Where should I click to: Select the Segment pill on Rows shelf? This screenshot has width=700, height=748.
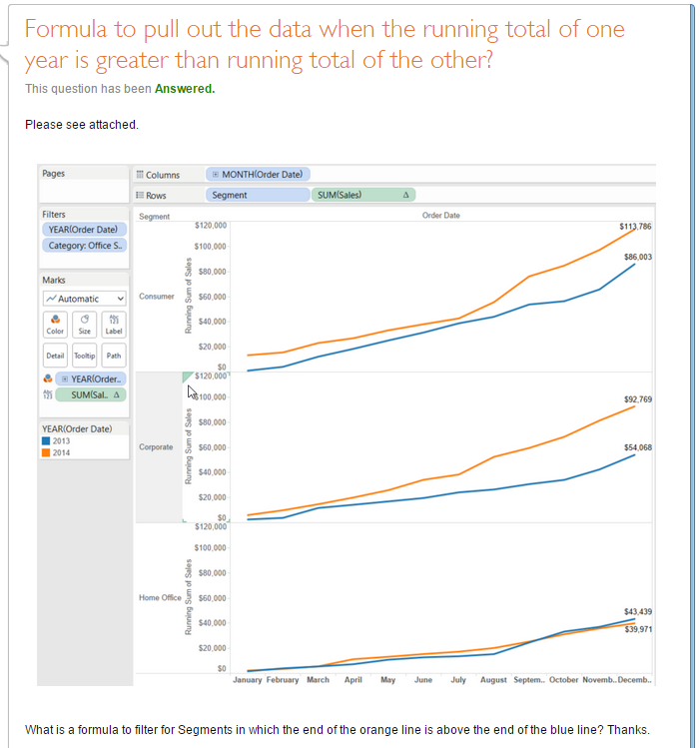click(258, 195)
